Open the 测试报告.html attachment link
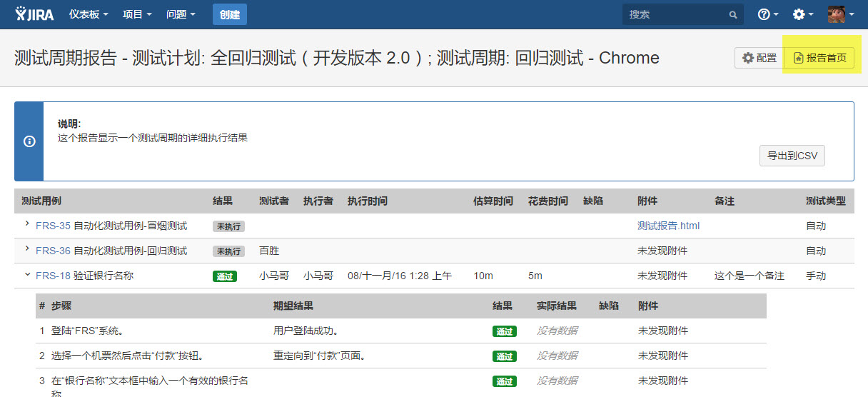The image size is (868, 397). [x=668, y=226]
